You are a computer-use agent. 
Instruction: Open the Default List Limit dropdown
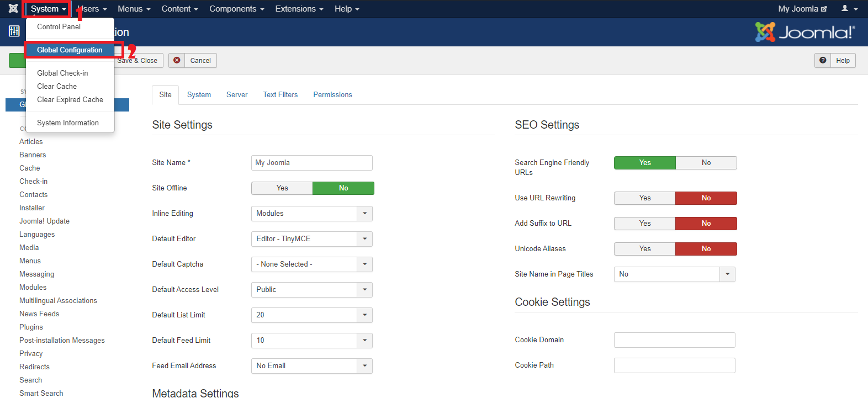pos(312,315)
